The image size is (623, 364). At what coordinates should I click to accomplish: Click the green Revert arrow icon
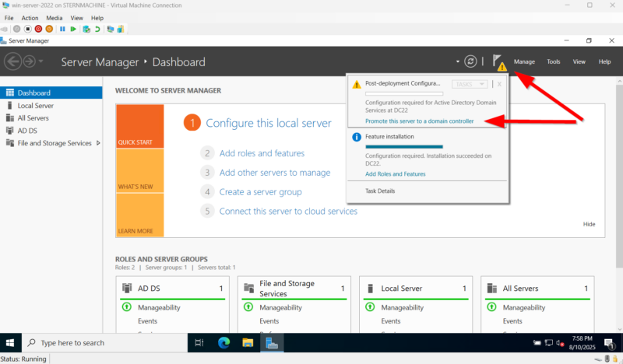[97, 29]
